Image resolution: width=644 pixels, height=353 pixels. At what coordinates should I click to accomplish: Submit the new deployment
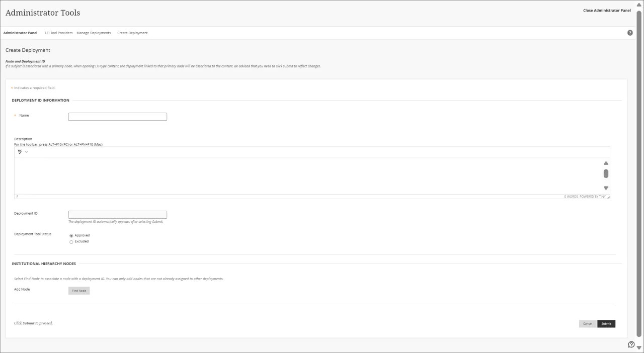pos(606,323)
